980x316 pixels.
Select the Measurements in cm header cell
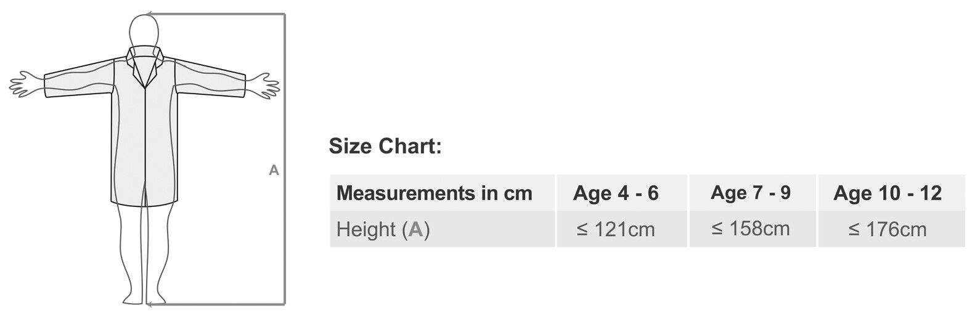[434, 193]
